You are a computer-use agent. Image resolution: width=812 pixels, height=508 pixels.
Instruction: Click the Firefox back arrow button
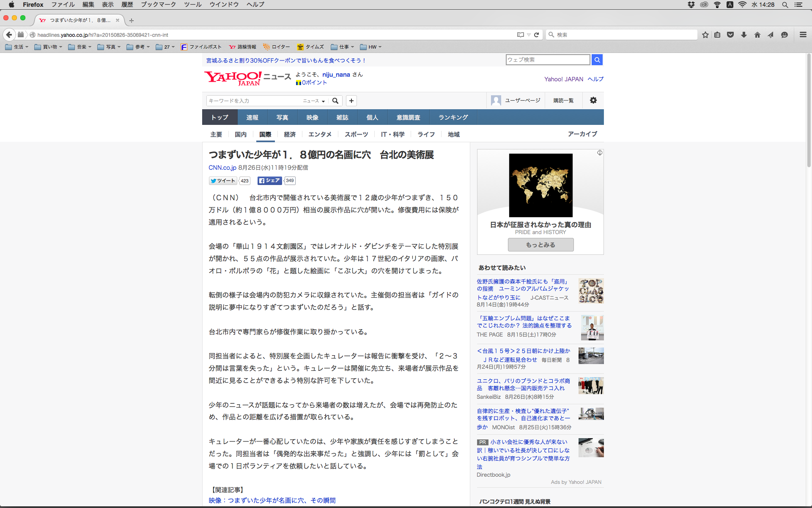click(x=9, y=35)
